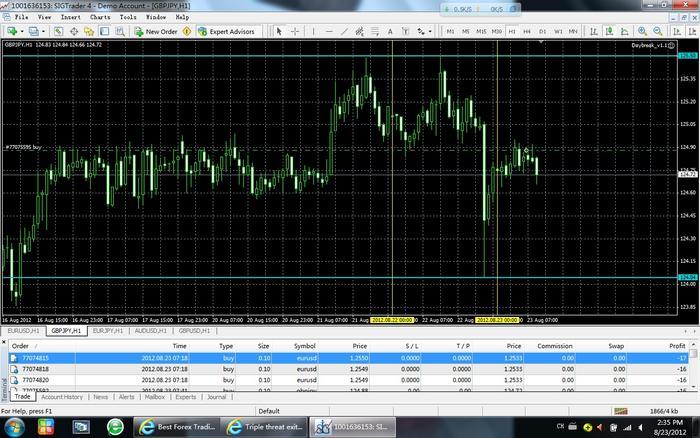This screenshot has height=438, width=700.
Task: Switch to the EURJPY,H1 chart tab
Action: coord(108,331)
